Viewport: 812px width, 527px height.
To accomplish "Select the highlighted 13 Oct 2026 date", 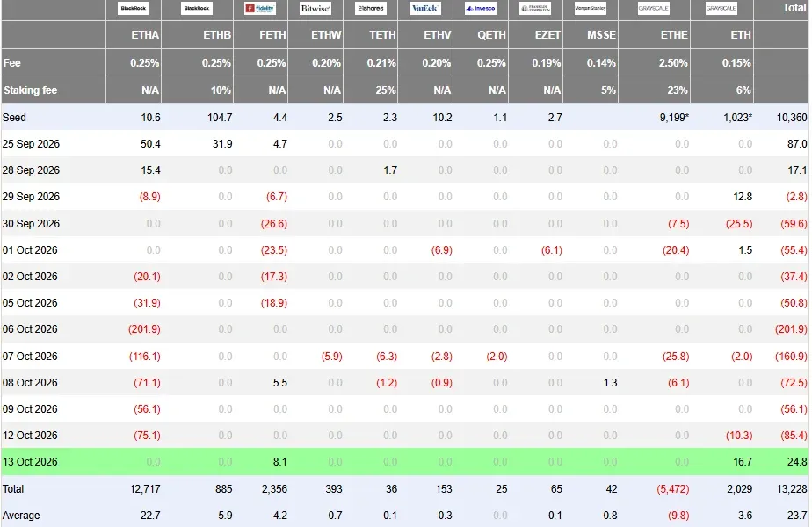I will pos(30,462).
